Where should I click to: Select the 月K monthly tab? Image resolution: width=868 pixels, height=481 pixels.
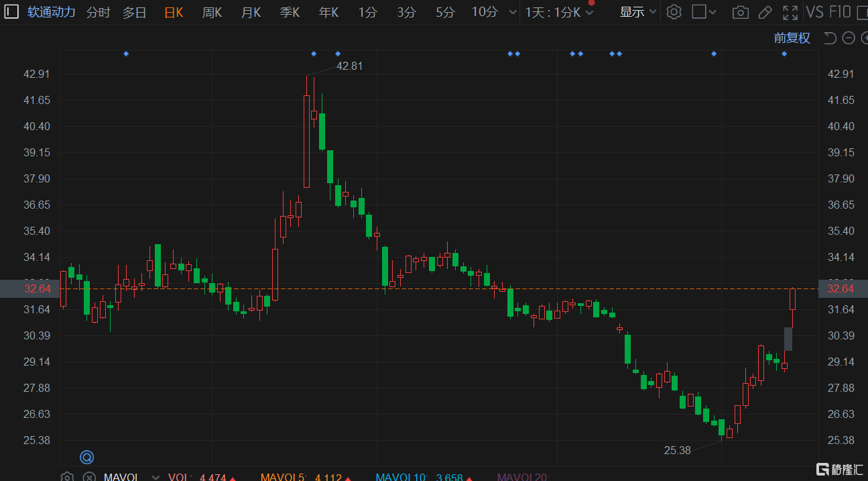coord(251,12)
